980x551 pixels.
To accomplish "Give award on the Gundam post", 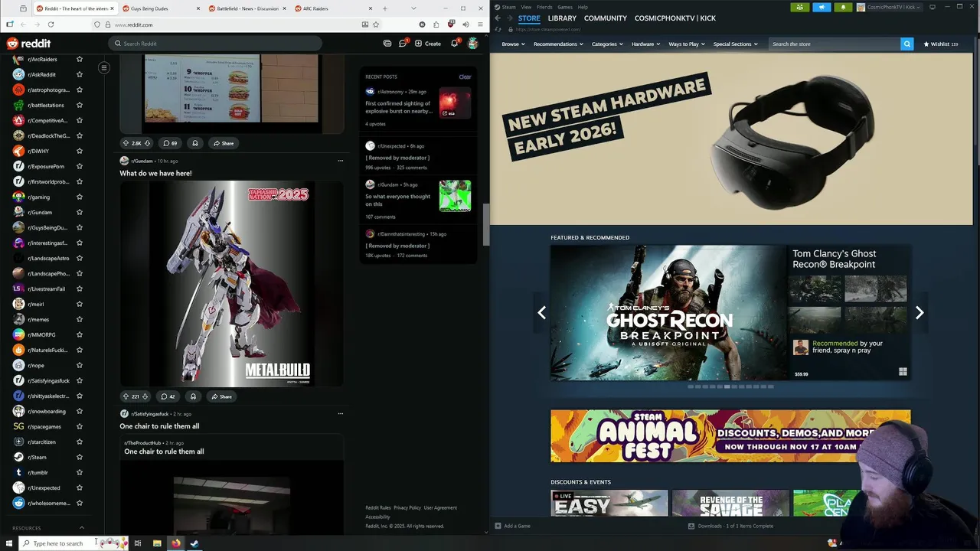I will pos(193,396).
